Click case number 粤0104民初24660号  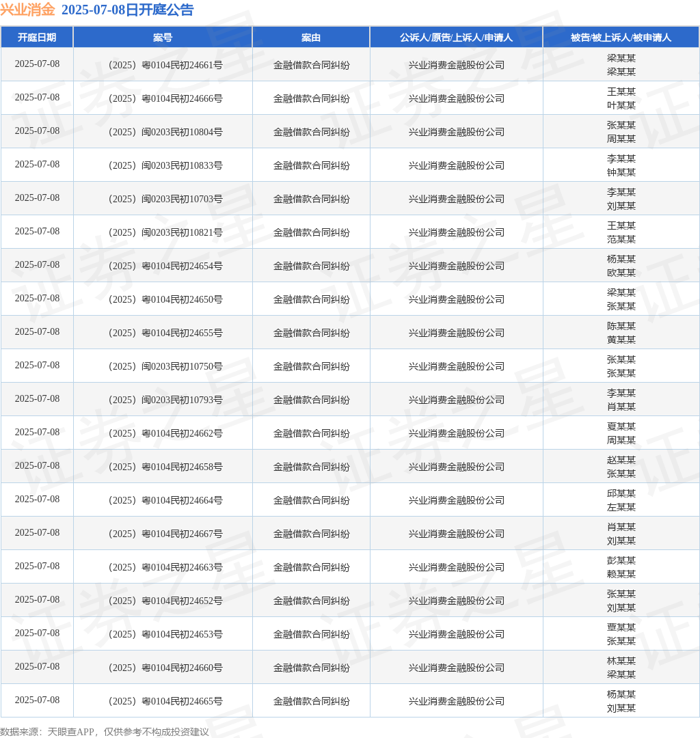tap(165, 666)
